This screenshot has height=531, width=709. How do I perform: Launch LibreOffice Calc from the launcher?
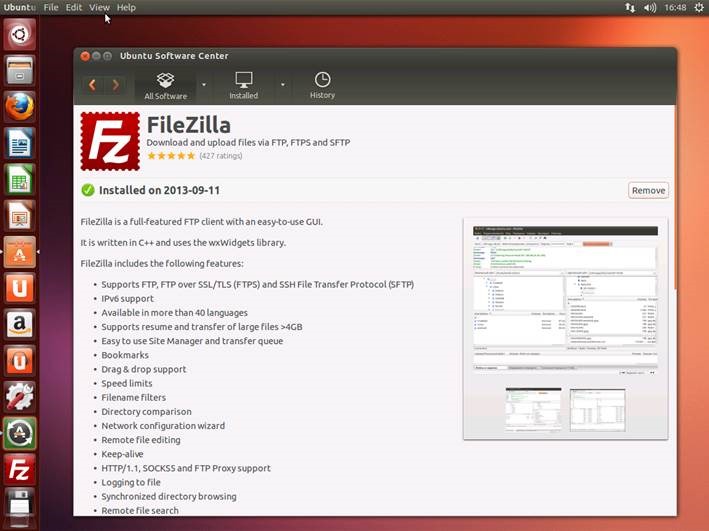[19, 180]
